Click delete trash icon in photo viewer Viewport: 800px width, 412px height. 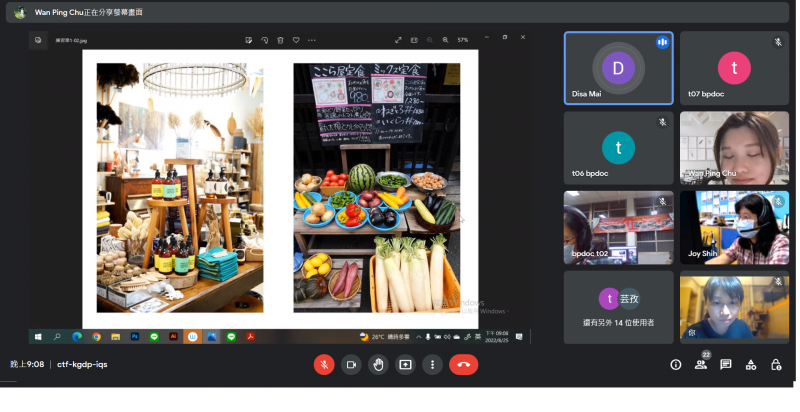point(280,40)
